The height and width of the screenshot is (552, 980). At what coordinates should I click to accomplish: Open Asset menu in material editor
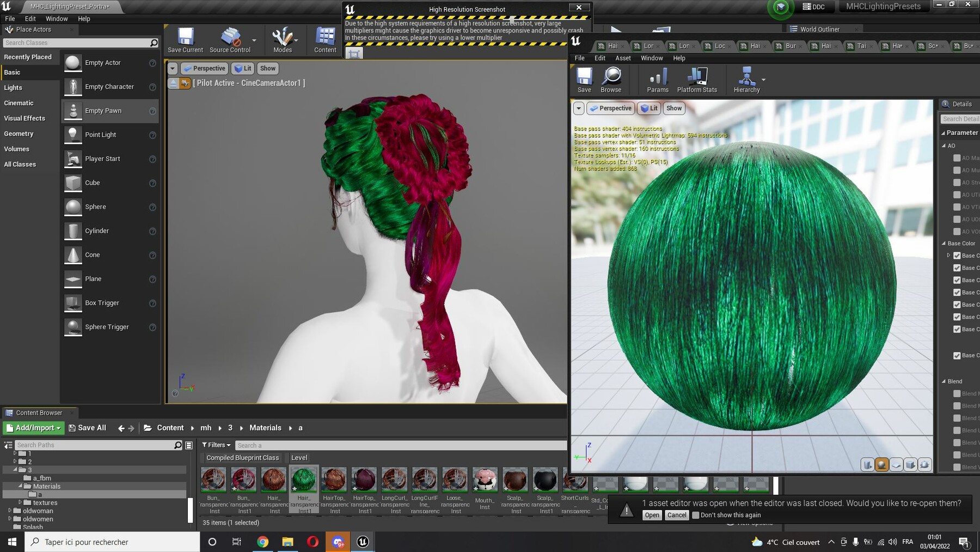[x=623, y=58]
